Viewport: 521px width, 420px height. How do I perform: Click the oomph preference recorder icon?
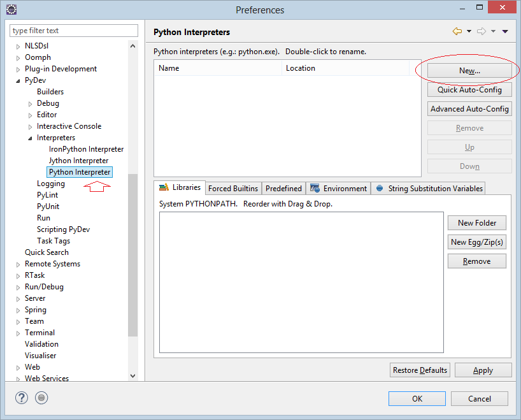[x=41, y=398]
